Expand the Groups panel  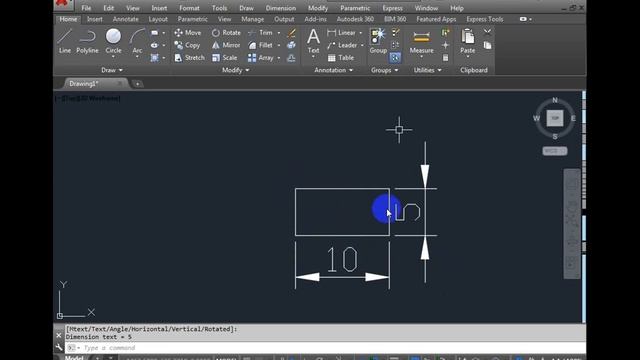point(384,70)
